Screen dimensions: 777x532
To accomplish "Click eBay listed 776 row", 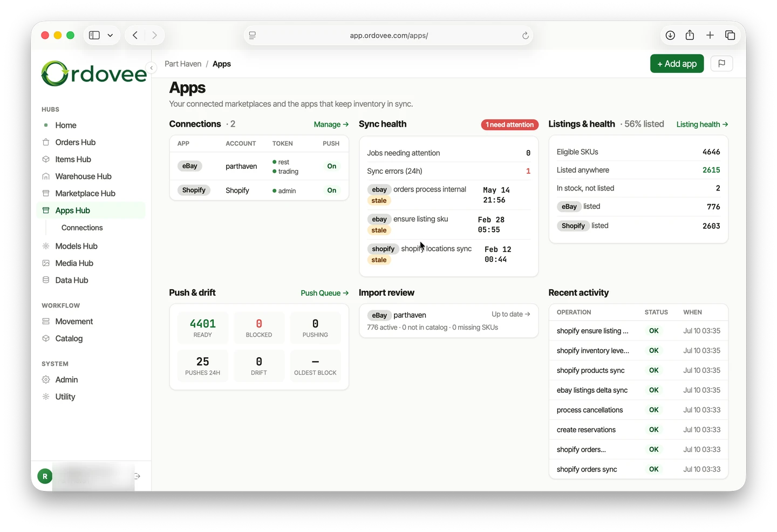I will click(638, 207).
